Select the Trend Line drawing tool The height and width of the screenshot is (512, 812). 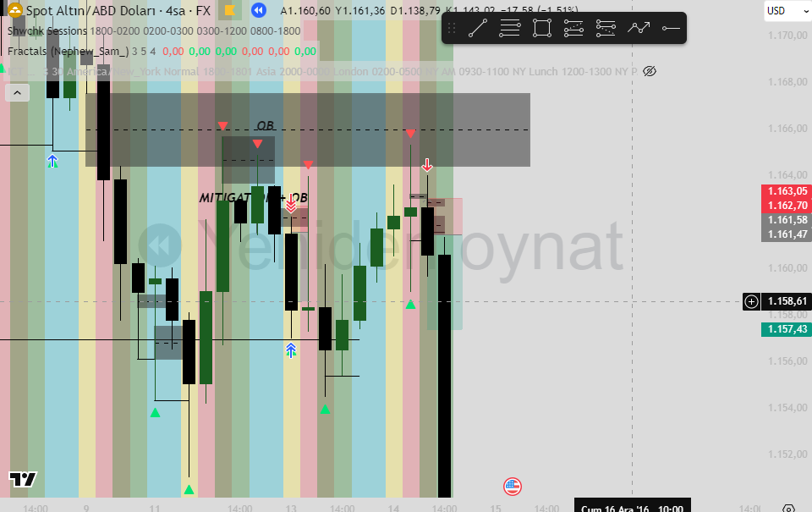pos(477,28)
